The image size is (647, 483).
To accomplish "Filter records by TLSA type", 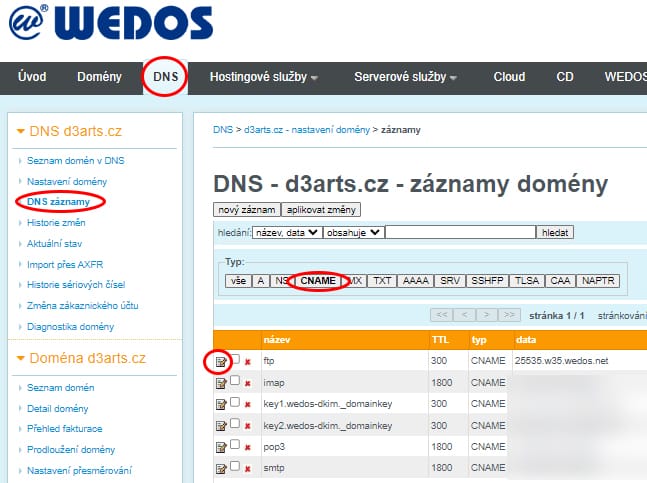I will [527, 281].
